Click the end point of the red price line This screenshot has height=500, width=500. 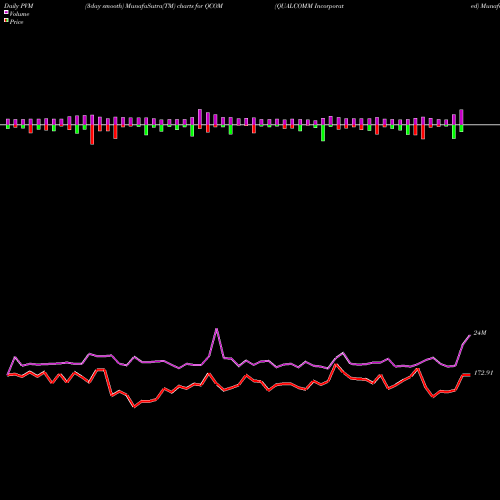point(469,375)
